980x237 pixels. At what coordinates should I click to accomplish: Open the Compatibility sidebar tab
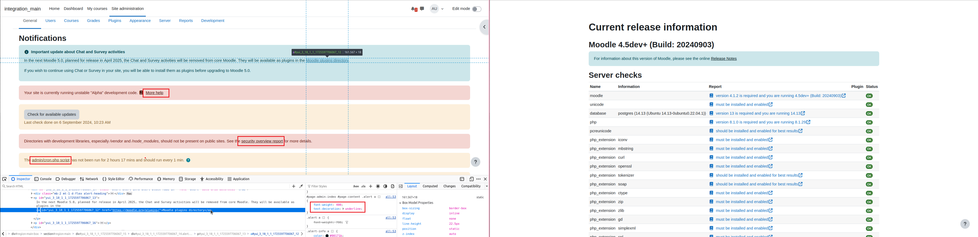471,186
